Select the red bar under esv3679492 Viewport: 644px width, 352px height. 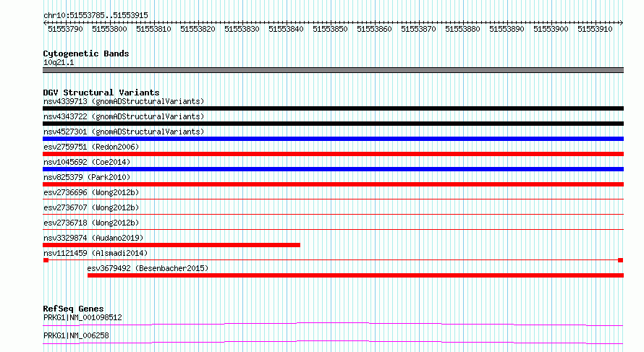(355, 275)
